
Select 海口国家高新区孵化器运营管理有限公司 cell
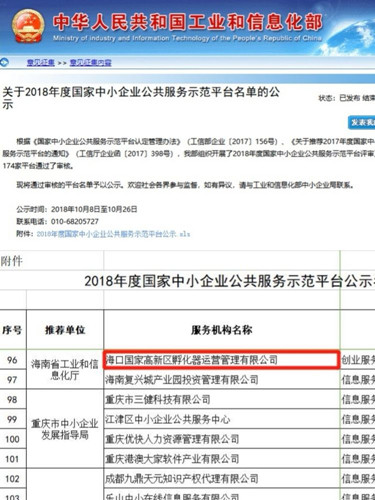pyautogui.click(x=222, y=360)
